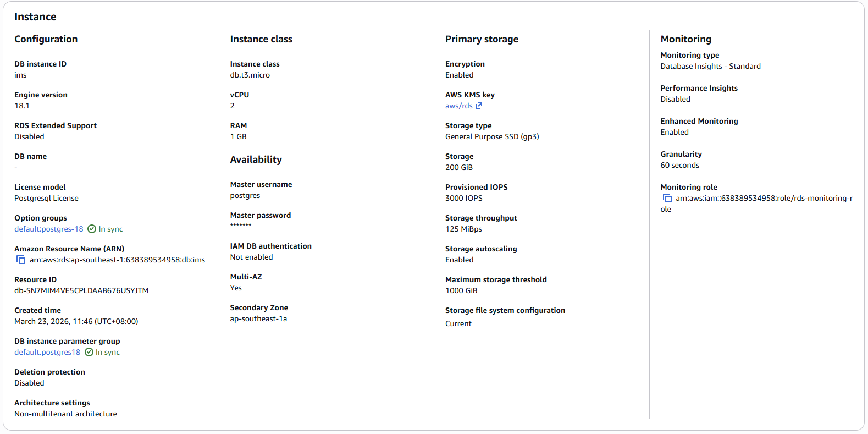The height and width of the screenshot is (434, 868).
Task: Copy the monitoring role ARN using its copy icon
Action: [666, 197]
